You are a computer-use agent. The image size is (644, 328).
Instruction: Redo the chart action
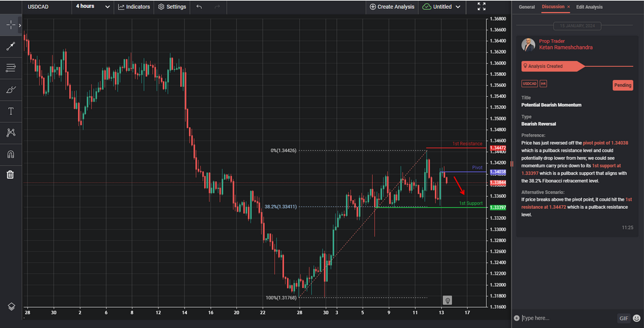tap(217, 6)
